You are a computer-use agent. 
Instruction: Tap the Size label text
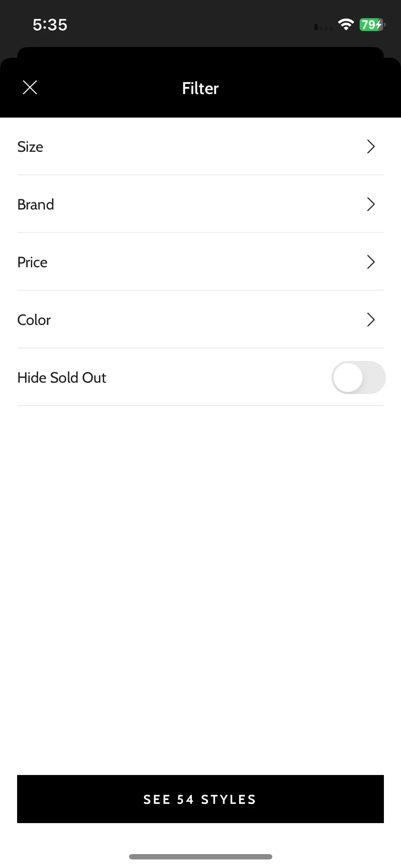30,147
